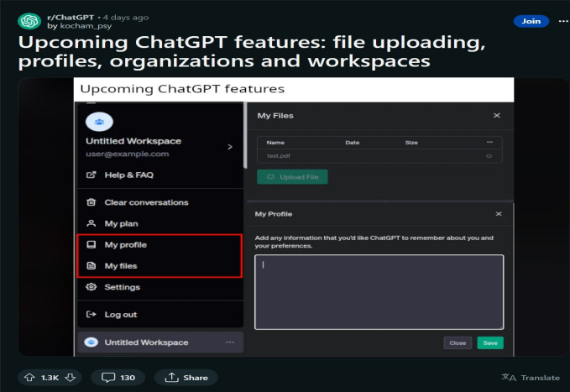Select Clear conversations

[147, 202]
